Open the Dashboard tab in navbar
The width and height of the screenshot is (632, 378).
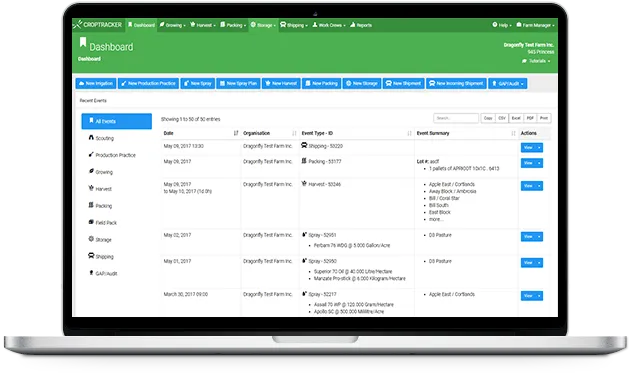coord(141,25)
